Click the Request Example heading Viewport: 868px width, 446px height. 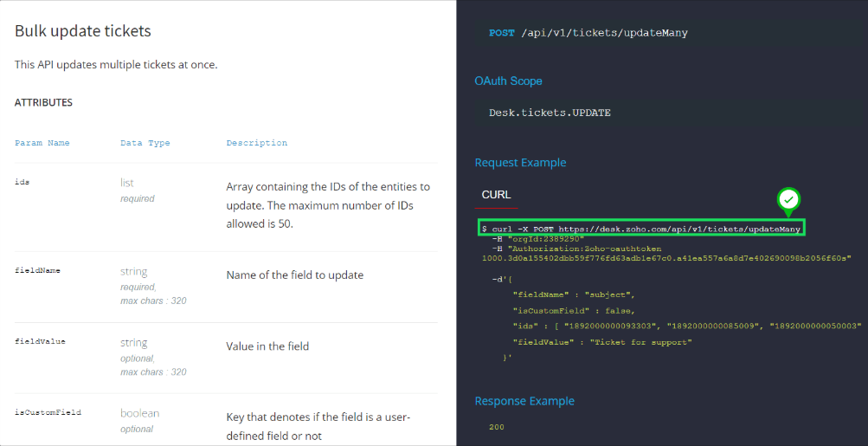click(x=520, y=163)
